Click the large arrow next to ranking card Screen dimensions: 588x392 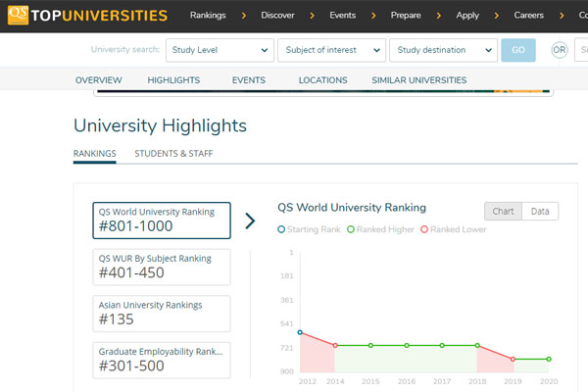click(250, 220)
